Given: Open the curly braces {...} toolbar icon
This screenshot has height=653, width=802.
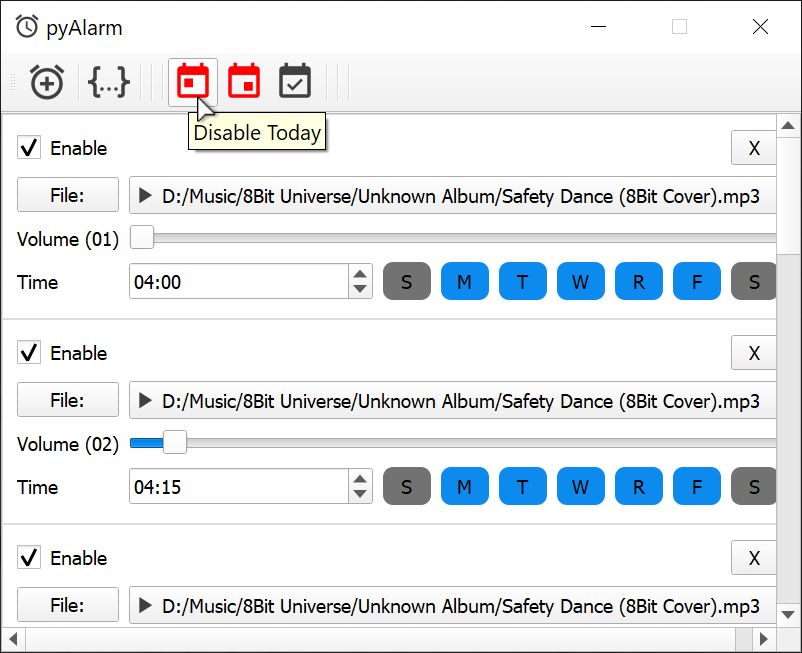Looking at the screenshot, I should [x=109, y=82].
